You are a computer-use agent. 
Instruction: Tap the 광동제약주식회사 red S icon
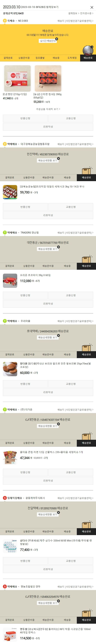click(4, 498)
